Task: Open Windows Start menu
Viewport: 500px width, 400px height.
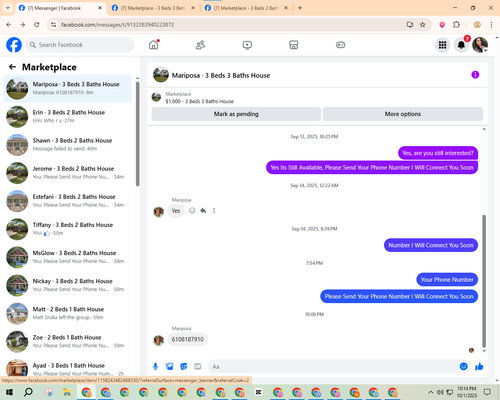Action: coord(9,392)
